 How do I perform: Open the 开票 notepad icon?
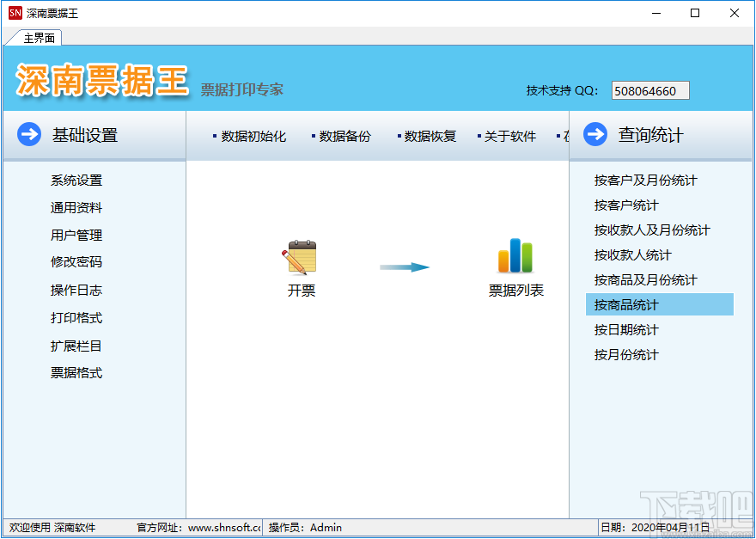[300, 258]
